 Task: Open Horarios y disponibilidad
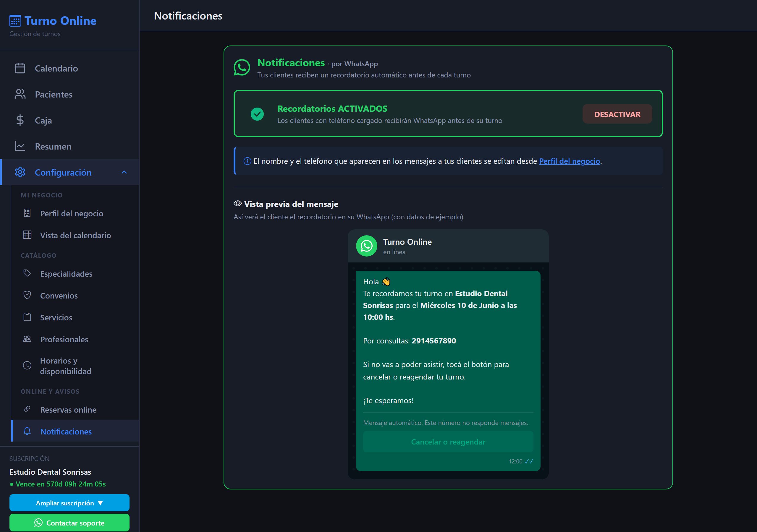point(75,366)
